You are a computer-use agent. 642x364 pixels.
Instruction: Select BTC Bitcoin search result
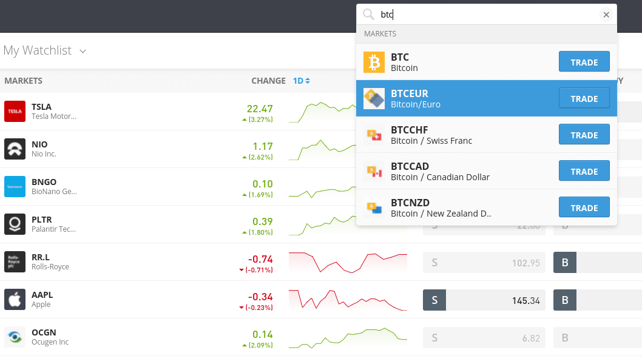(x=487, y=62)
